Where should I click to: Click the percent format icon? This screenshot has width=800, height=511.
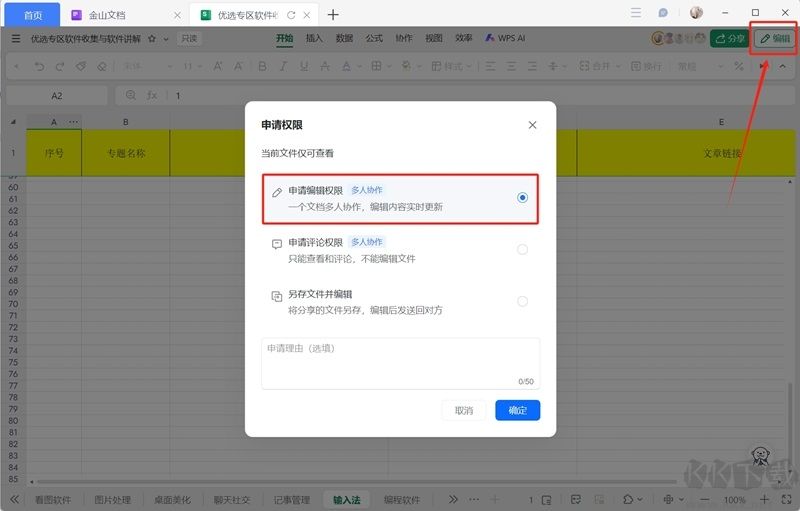pyautogui.click(x=738, y=66)
